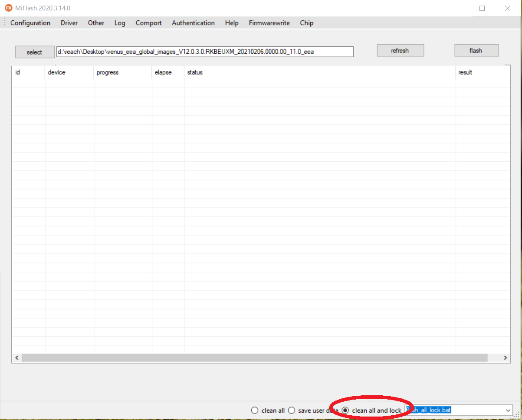The image size is (522, 420).
Task: Click the flash button
Action: [x=476, y=50]
